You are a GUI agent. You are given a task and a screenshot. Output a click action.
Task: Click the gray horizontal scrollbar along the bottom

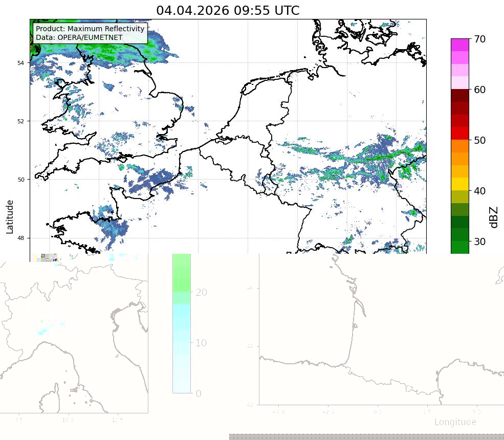tap(366, 437)
